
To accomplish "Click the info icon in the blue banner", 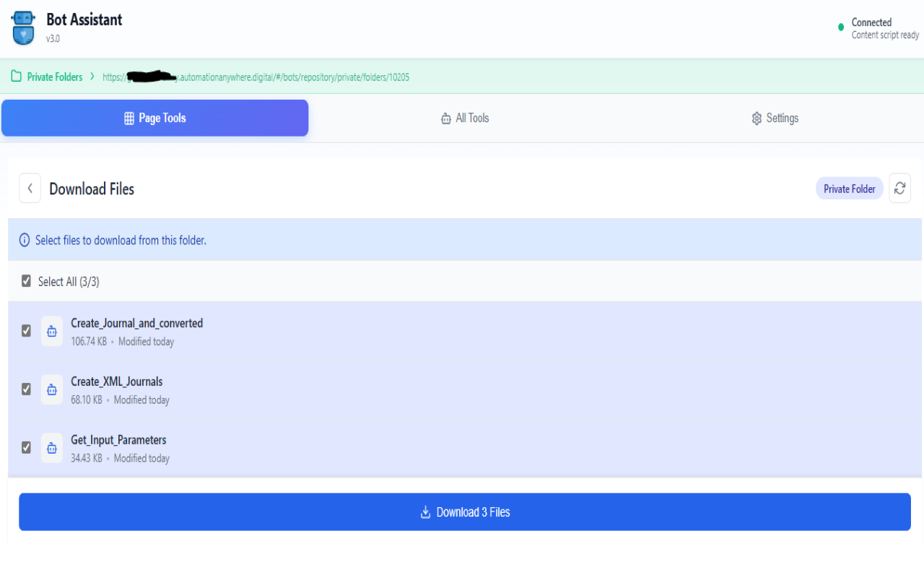I will [25, 241].
